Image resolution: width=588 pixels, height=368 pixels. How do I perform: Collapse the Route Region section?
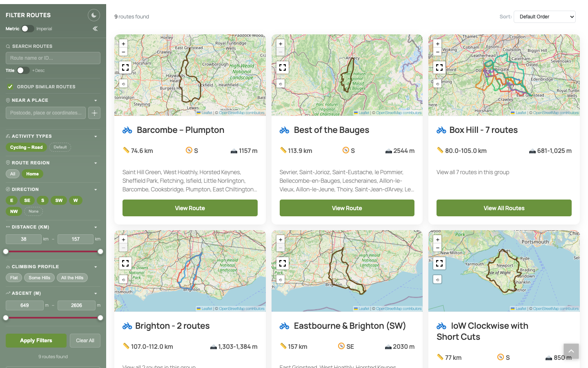[x=96, y=163]
